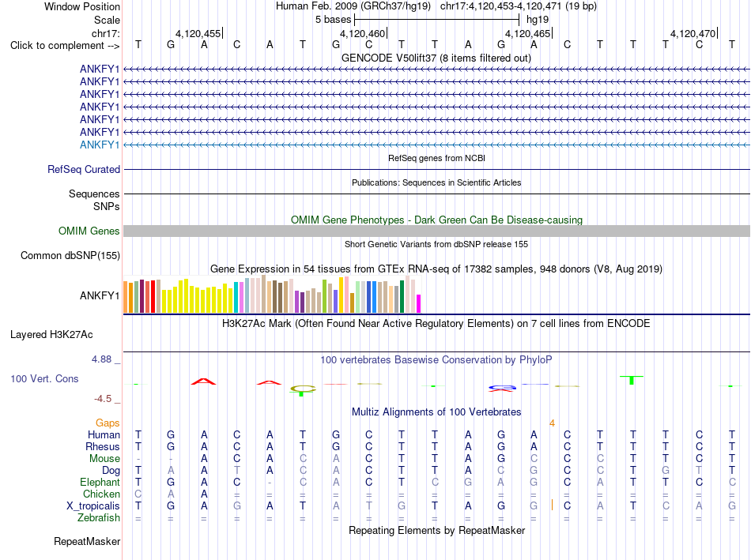The height and width of the screenshot is (560, 751).
Task: Click the Common dbSNP(155) track label
Action: tap(70, 256)
